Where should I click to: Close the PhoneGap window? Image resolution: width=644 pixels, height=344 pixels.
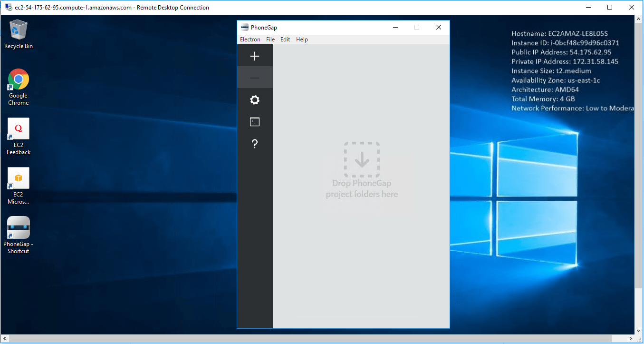(x=438, y=27)
